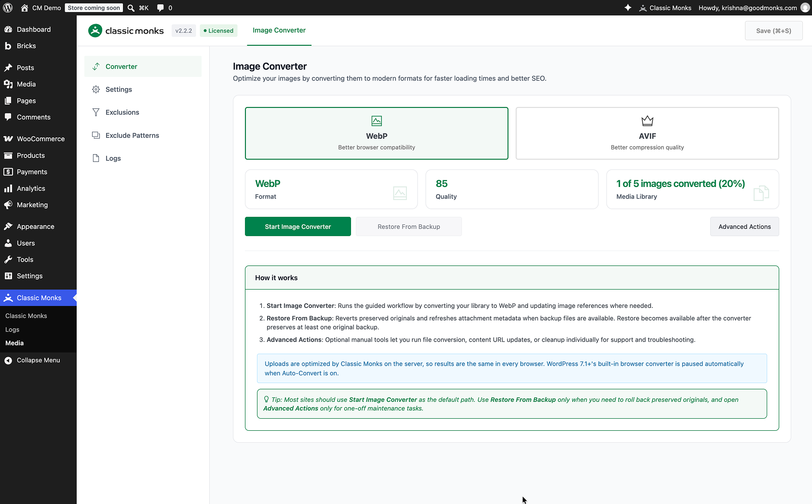
Task: Click the Users sidebar icon
Action: point(8,243)
